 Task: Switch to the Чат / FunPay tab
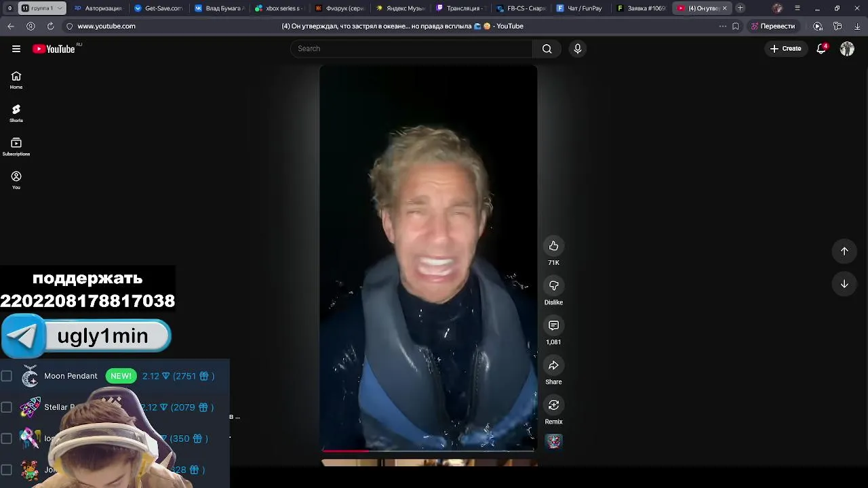(x=580, y=8)
